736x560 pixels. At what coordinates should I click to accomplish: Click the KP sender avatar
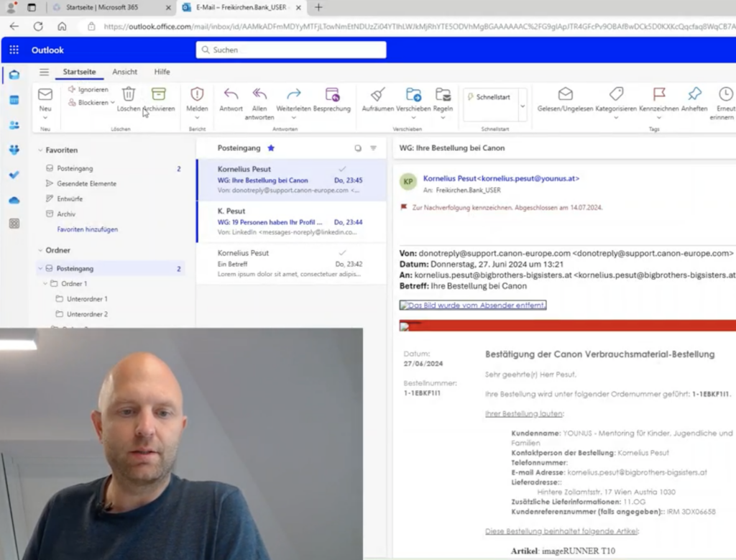coord(408,182)
